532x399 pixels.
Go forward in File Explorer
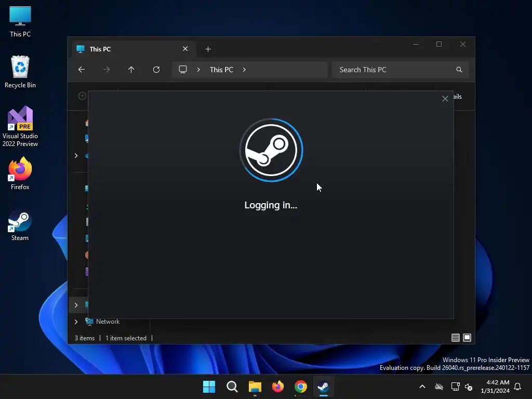[x=106, y=70]
